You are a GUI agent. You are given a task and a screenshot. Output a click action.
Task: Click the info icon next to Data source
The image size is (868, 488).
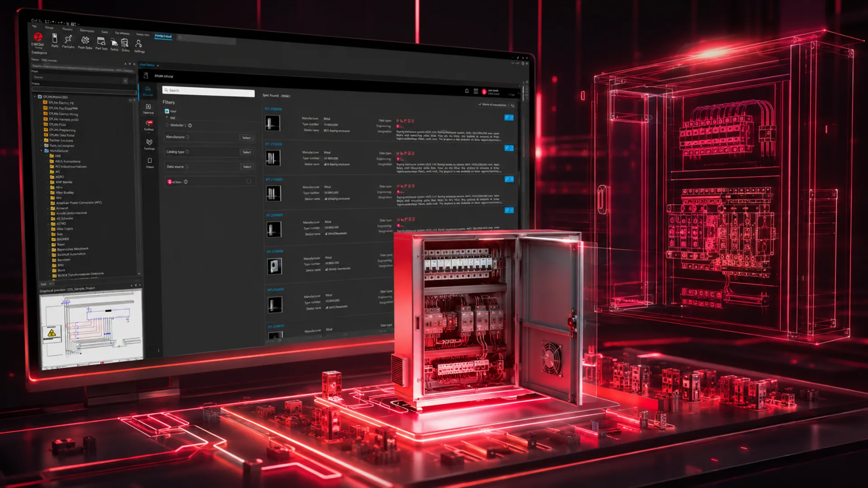(x=187, y=167)
